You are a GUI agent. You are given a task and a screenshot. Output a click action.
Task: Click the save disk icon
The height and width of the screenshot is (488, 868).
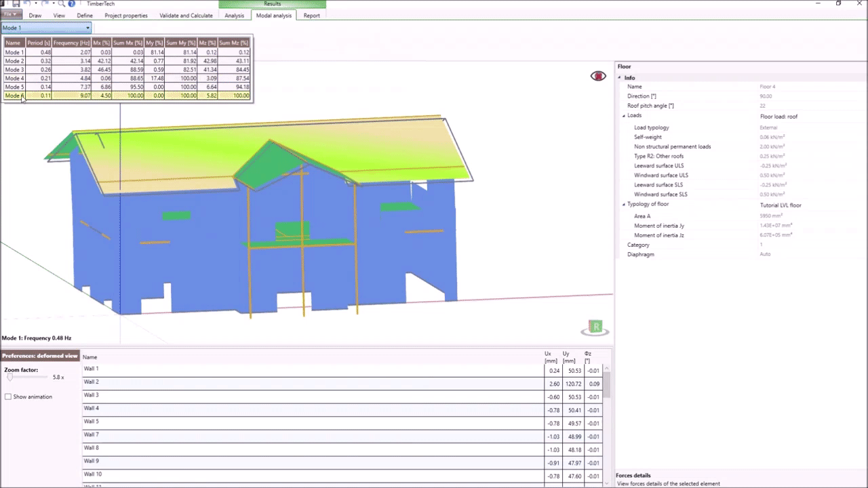16,4
